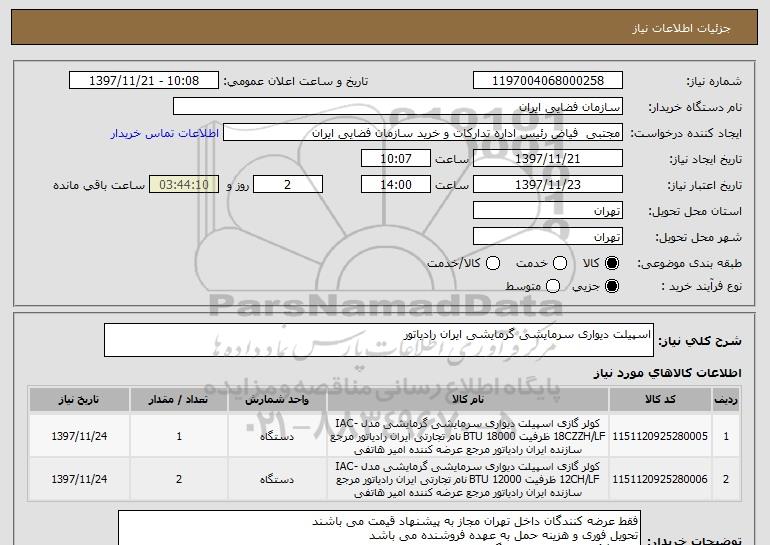This screenshot has width=770, height=545.
Task: Click need date 1397/11/24 in row 1
Action: click(79, 436)
